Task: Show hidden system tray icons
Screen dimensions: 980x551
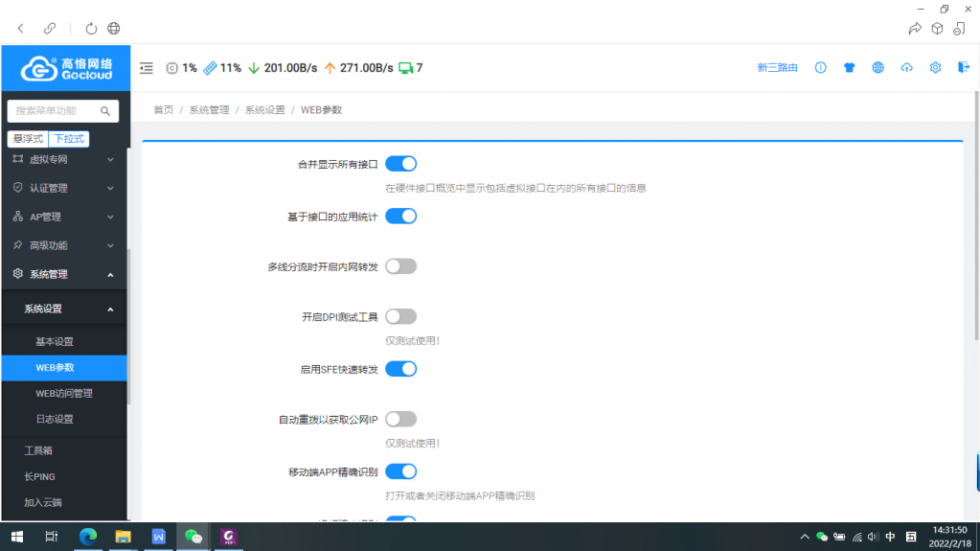Action: tap(805, 537)
